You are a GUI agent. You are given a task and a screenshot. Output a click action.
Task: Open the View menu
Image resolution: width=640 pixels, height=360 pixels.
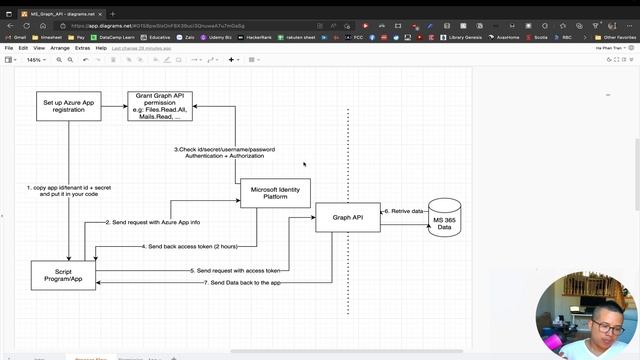click(39, 48)
